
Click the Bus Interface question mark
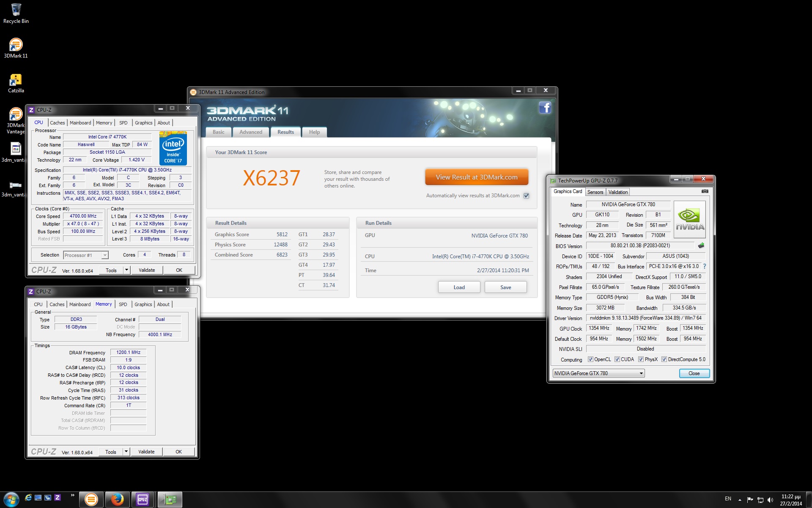[704, 266]
